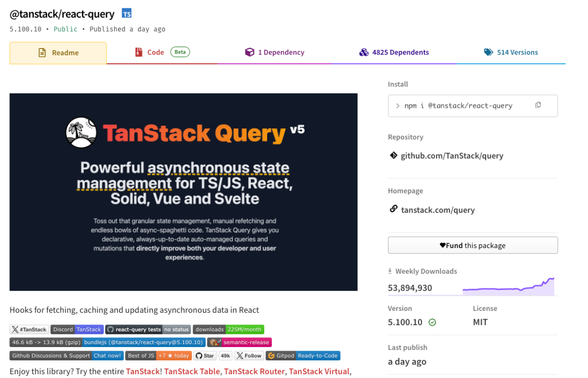This screenshot has height=378, width=588.
Task: Open the 1 Dependency tab
Action: pyautogui.click(x=274, y=52)
